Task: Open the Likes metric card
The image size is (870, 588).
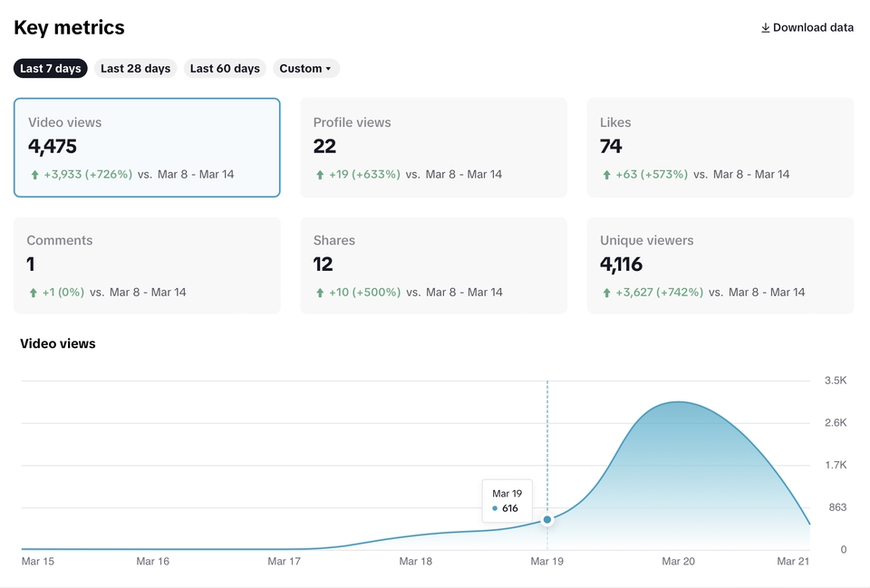Action: click(720, 148)
